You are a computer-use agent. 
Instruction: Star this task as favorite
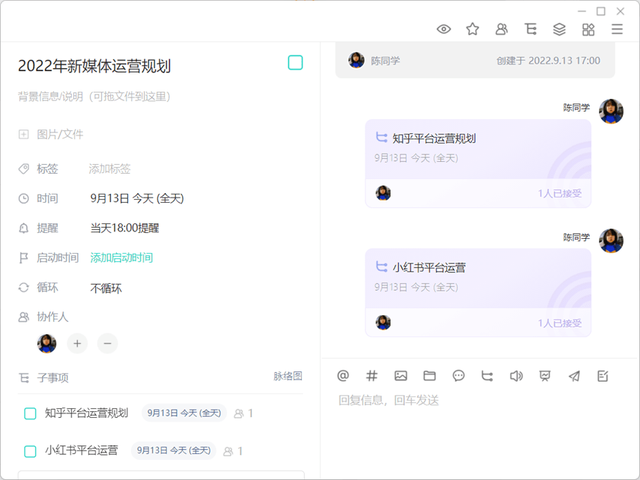coord(473,29)
